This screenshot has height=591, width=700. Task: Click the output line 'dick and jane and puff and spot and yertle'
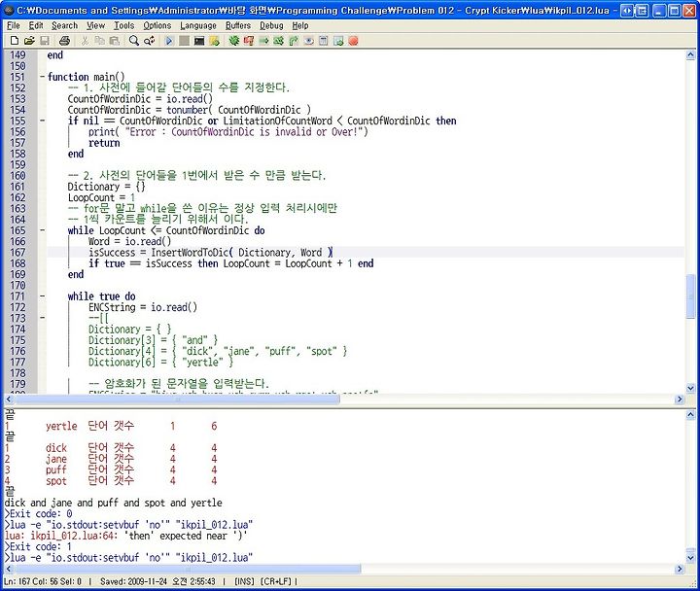coord(114,503)
